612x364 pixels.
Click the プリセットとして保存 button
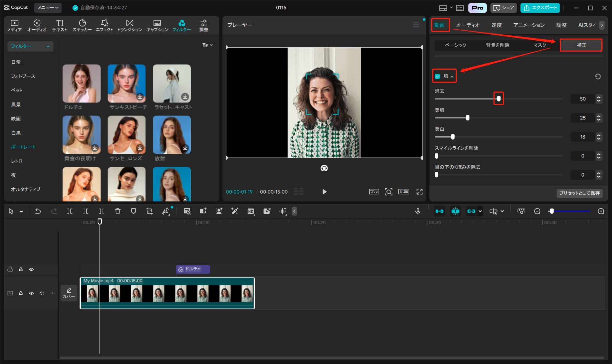coord(579,193)
